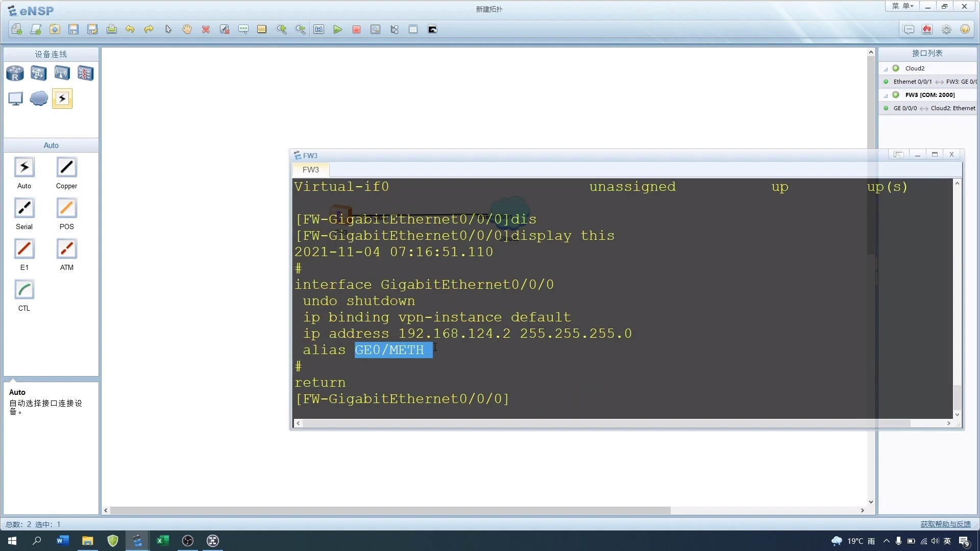Click the zoom in magnifier icon
980x551 pixels.
point(281,30)
